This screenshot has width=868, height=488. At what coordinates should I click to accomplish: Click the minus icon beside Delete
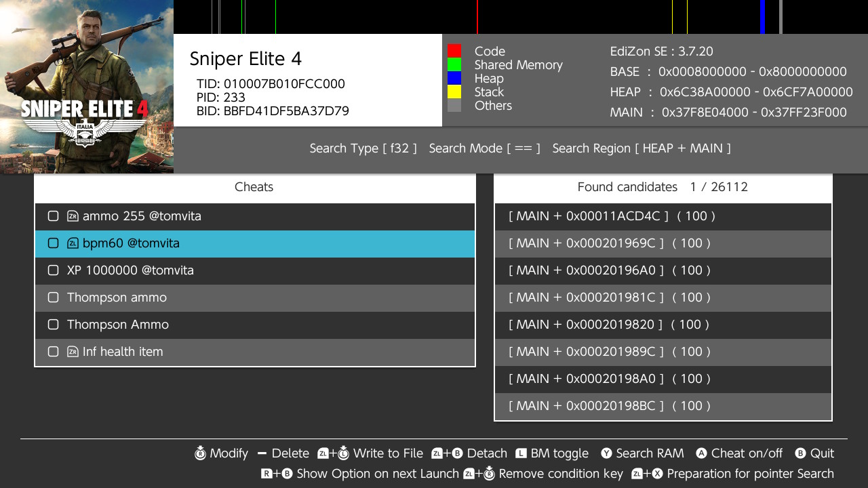[x=262, y=453]
